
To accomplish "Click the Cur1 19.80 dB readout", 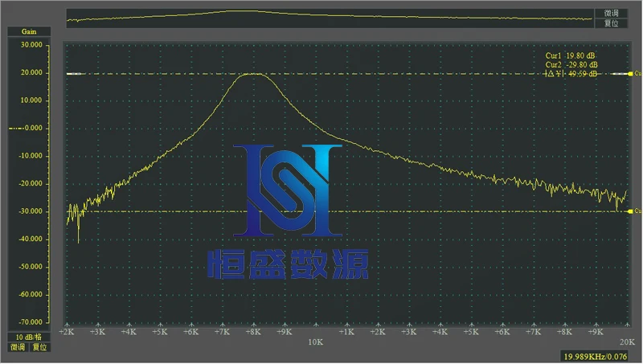I will coord(570,55).
